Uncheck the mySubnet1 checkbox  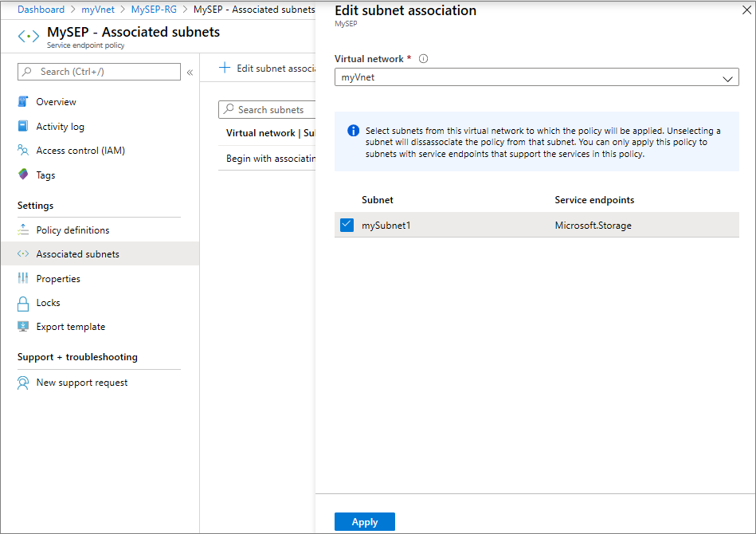click(347, 225)
